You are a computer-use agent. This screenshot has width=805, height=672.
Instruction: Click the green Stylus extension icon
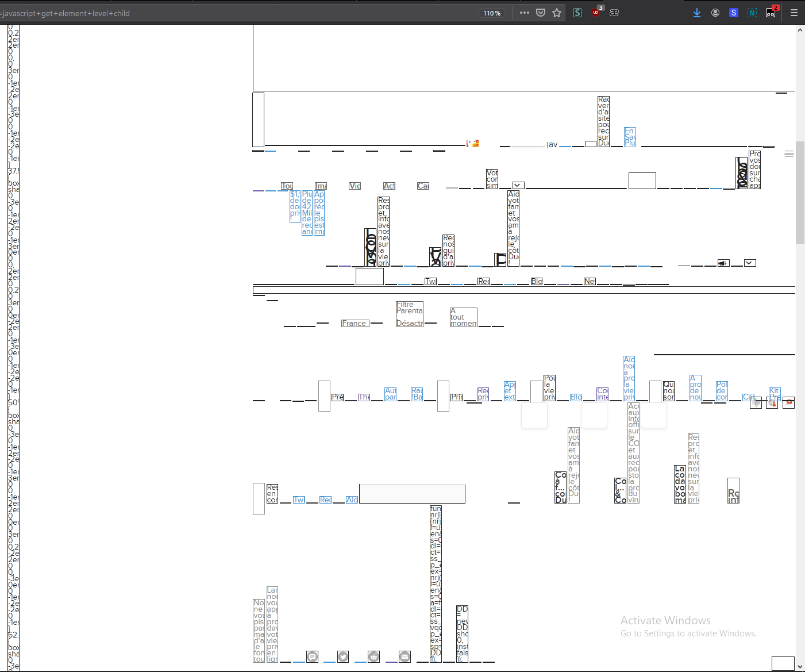(x=577, y=13)
